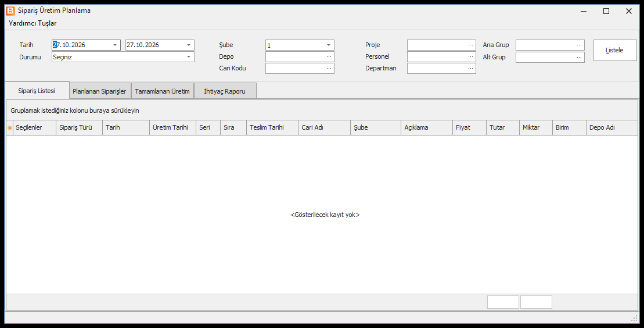Click the orange asterisk grid row indicator
The height and width of the screenshot is (328, 644).
10,128
